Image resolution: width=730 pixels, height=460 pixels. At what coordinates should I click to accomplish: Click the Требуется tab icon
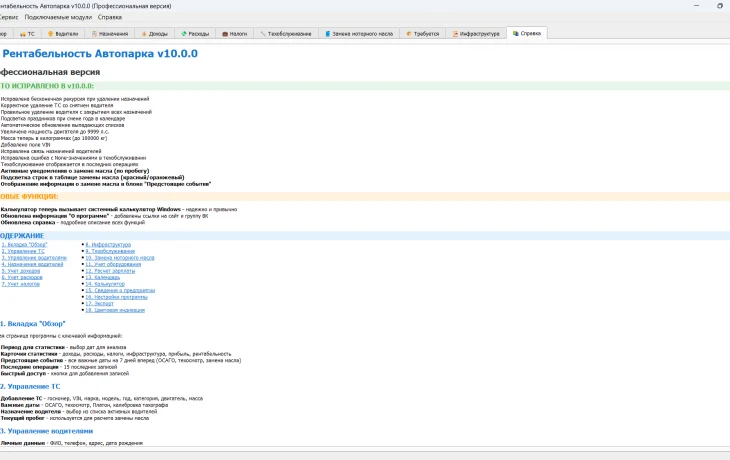[x=409, y=34]
